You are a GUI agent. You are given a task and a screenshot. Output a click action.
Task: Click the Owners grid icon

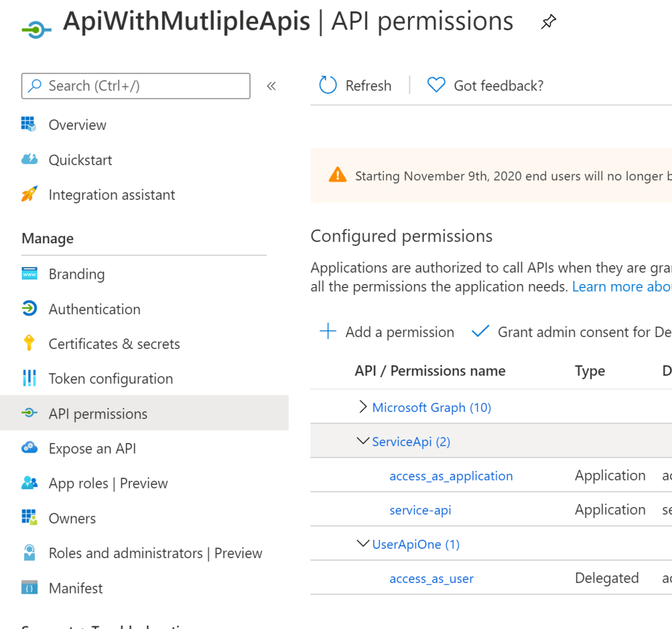[x=29, y=517]
